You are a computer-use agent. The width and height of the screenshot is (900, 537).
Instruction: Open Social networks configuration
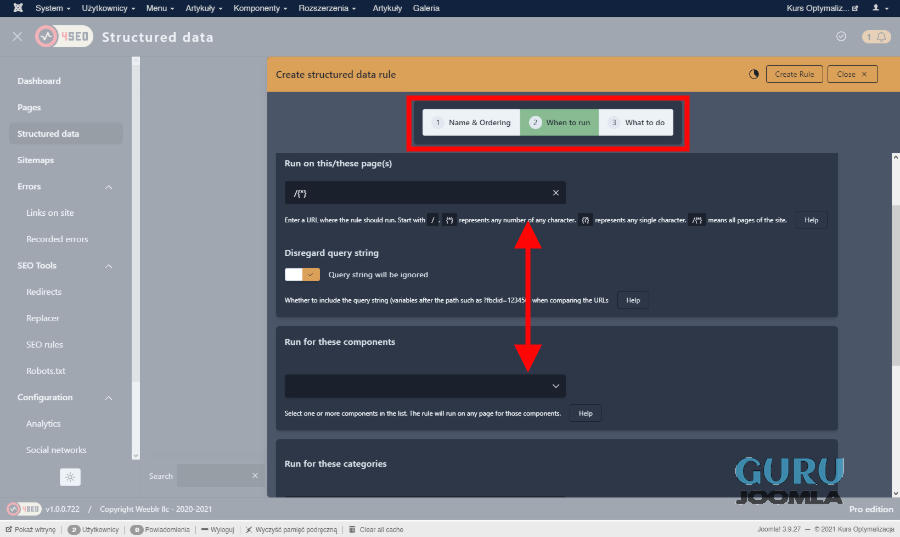click(56, 450)
